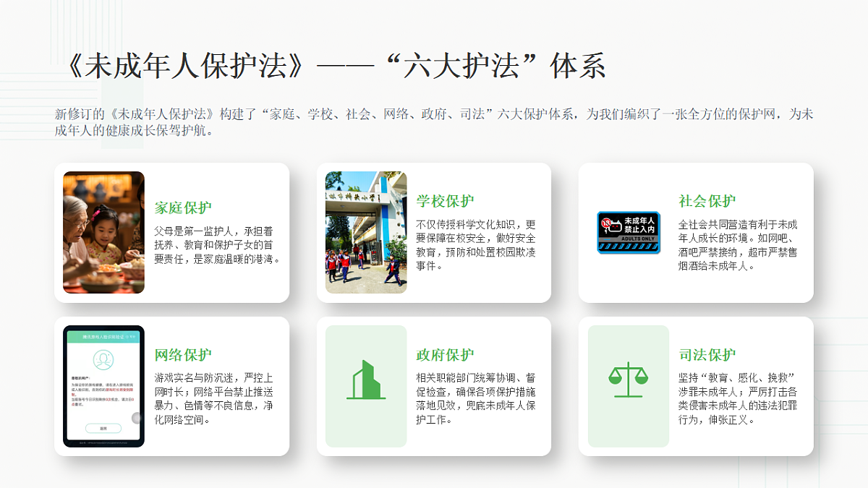The width and height of the screenshot is (868, 488).
Task: Click the intro paragraph starting 新修订的
Action: 434,123
